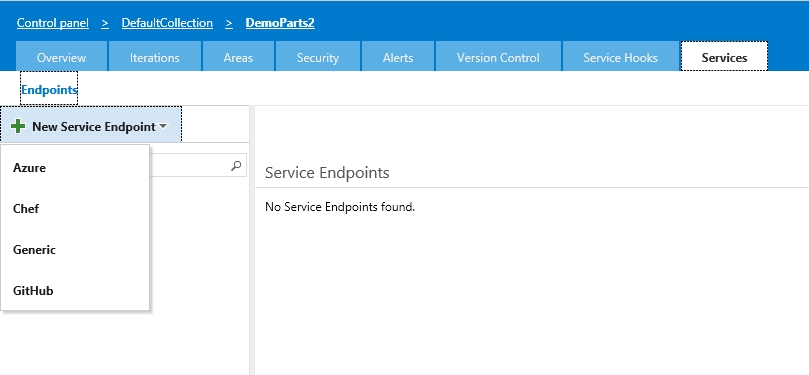
Task: Open the Version Control tab
Action: tap(498, 57)
